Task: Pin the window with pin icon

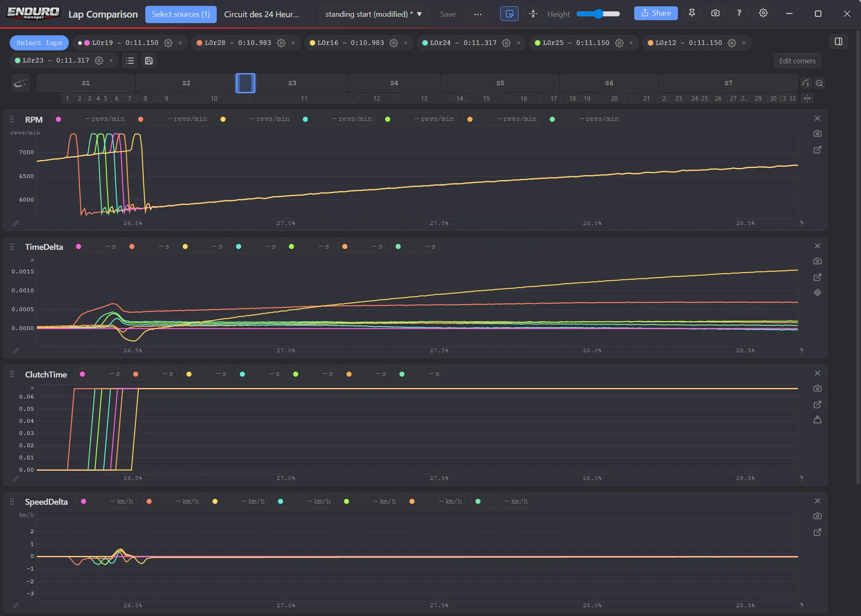Action: click(x=692, y=13)
